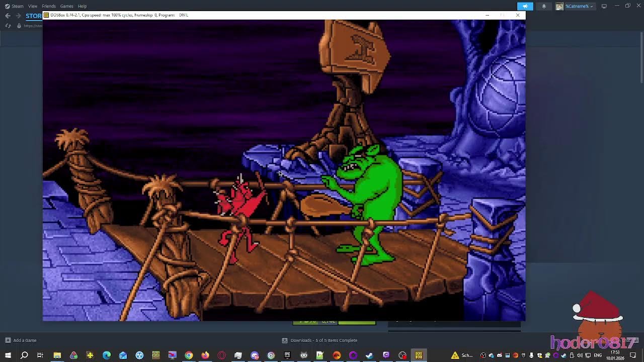Open the Windows Start menu
This screenshot has width=644, height=362.
pyautogui.click(x=8, y=355)
